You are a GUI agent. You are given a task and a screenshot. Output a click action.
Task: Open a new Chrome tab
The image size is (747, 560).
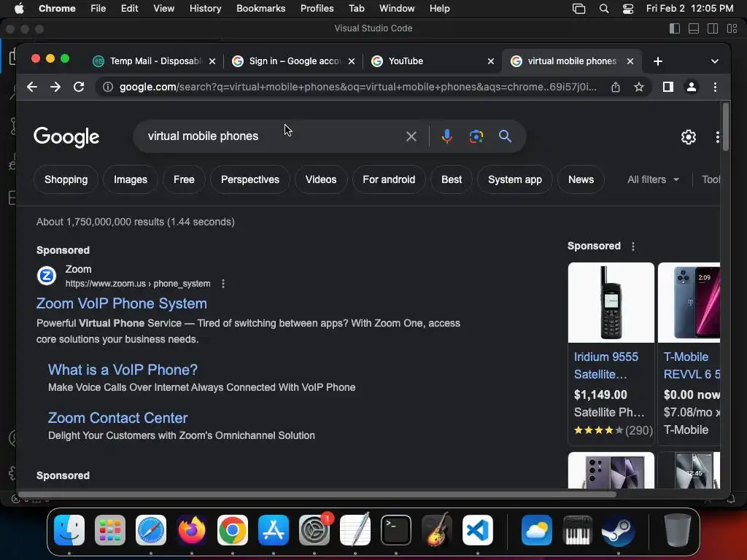pos(658,61)
